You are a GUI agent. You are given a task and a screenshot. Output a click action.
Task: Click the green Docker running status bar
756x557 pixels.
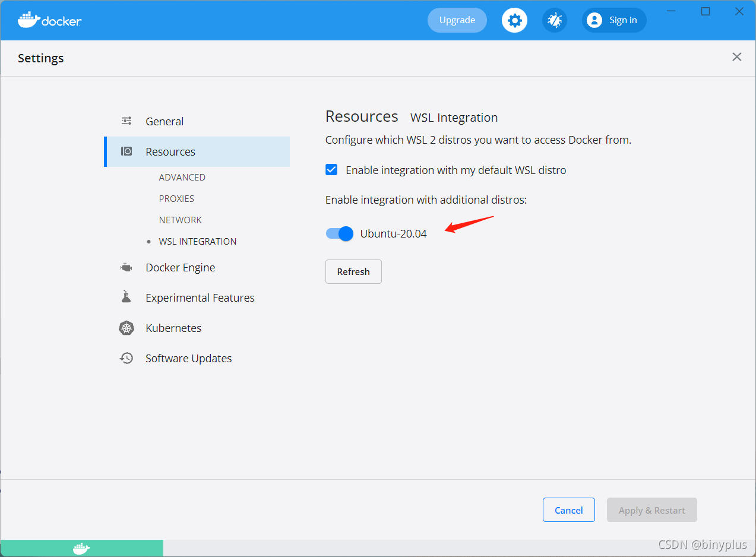(x=82, y=548)
